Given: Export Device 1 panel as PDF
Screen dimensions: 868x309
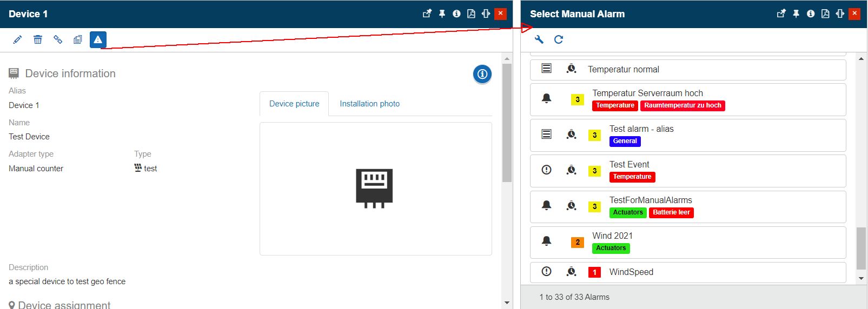Looking at the screenshot, I should [x=471, y=14].
